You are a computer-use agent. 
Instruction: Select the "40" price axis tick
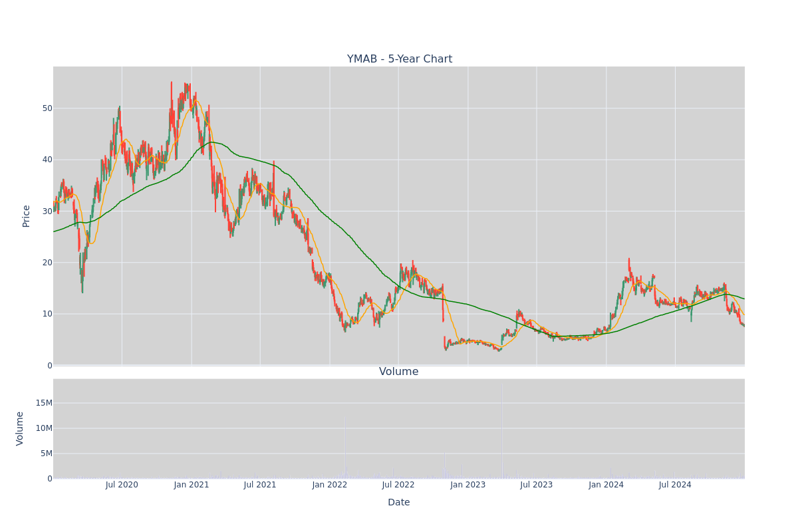point(47,160)
